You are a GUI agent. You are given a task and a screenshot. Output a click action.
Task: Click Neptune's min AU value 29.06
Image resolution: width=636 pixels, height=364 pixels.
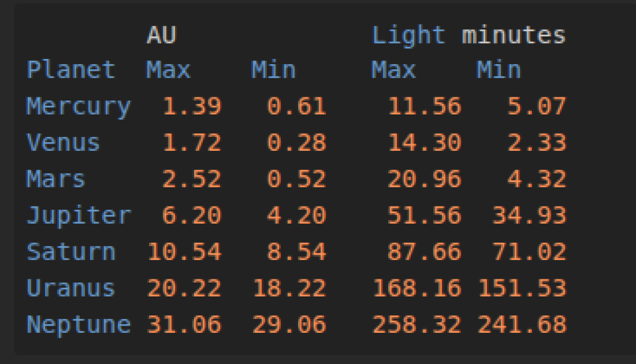(x=289, y=325)
